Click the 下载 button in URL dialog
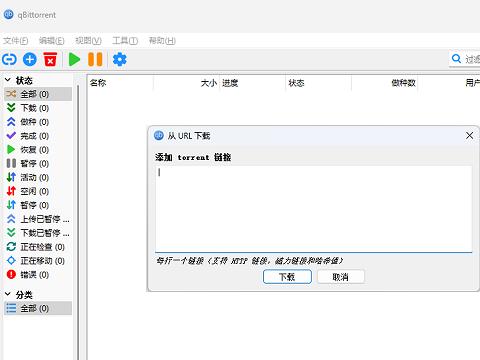480x360 pixels. point(287,277)
